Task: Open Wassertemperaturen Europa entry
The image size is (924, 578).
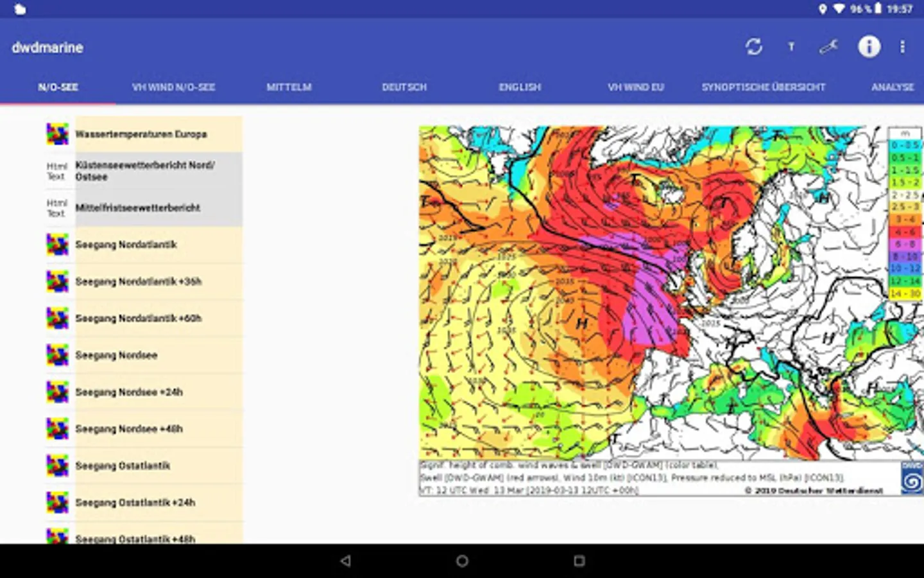Action: point(159,134)
